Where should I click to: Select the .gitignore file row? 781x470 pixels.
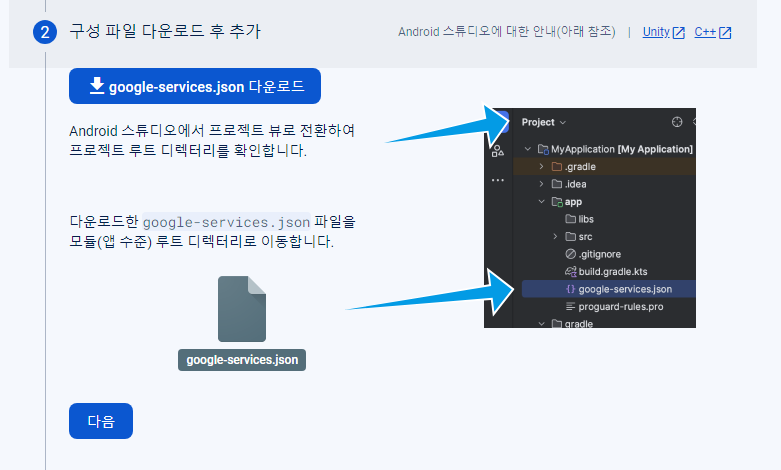604,254
